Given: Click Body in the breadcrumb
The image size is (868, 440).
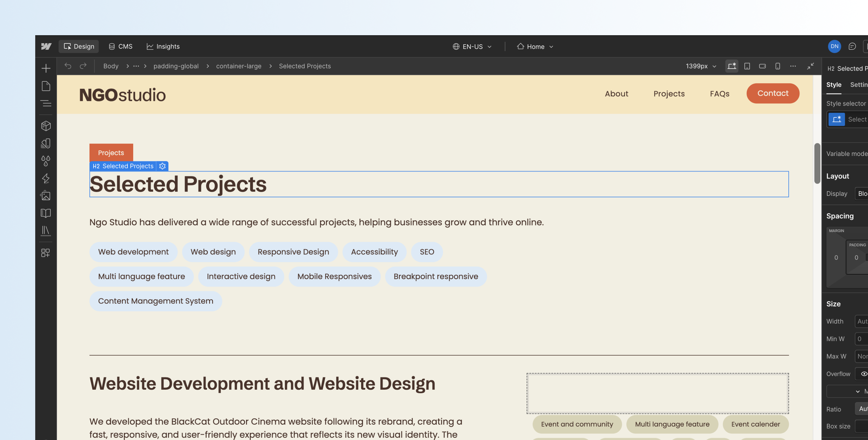Looking at the screenshot, I should tap(111, 66).
